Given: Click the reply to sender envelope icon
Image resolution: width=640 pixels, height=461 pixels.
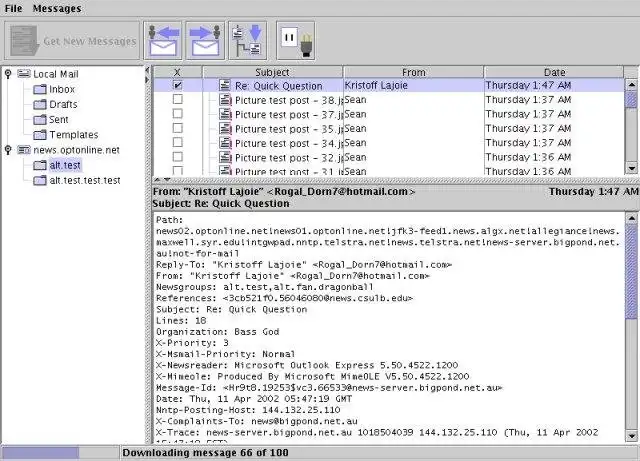Looking at the screenshot, I should 163,41.
